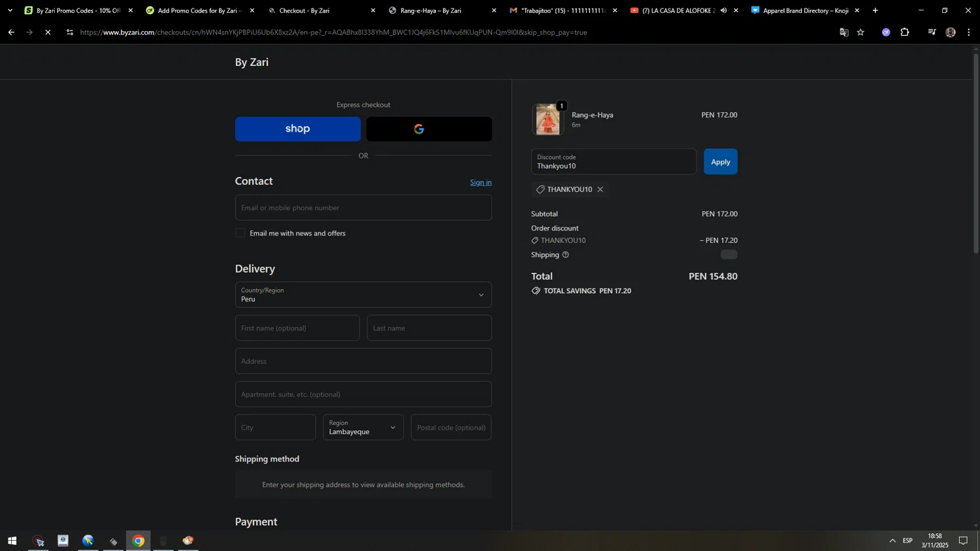Click the Postal code (optional) field
980x551 pixels.
pos(451,428)
